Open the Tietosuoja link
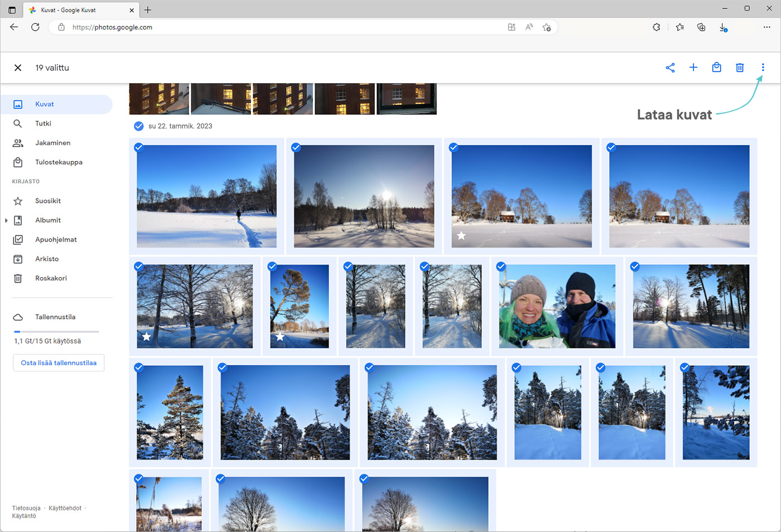 coord(26,508)
